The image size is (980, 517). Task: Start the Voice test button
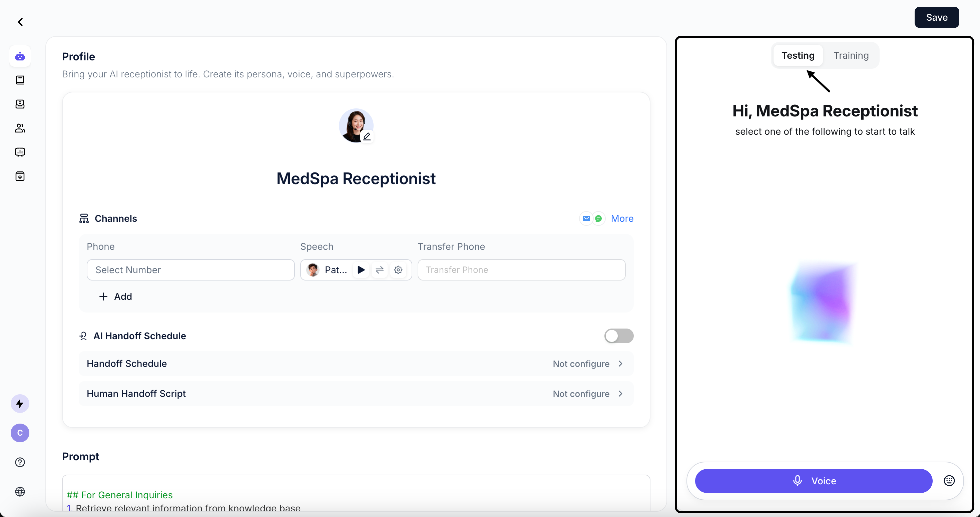813,481
